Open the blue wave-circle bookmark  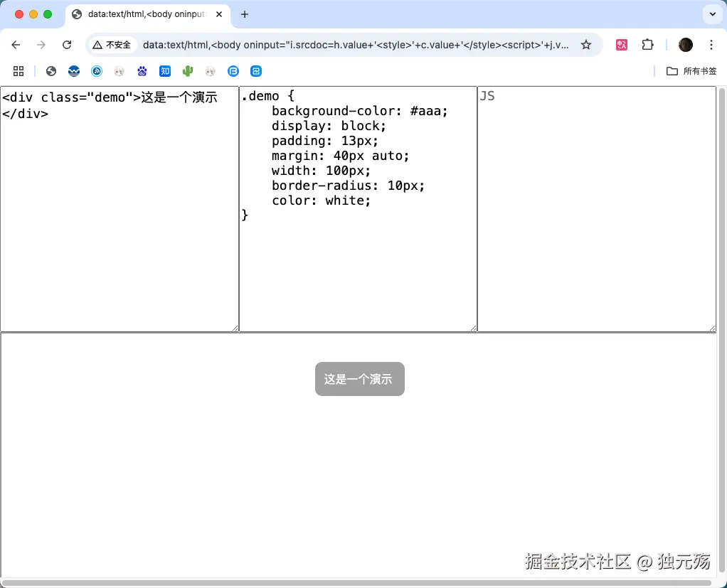(74, 71)
